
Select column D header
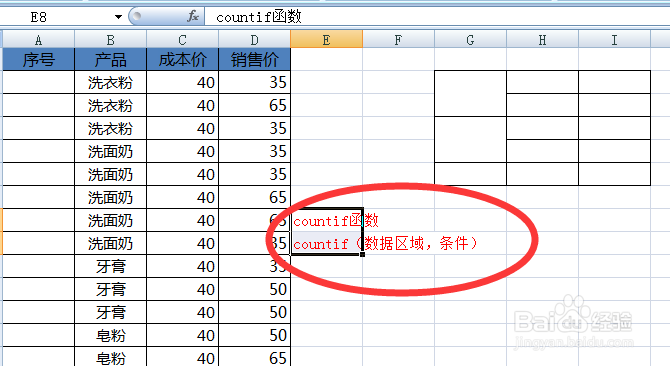click(x=254, y=40)
